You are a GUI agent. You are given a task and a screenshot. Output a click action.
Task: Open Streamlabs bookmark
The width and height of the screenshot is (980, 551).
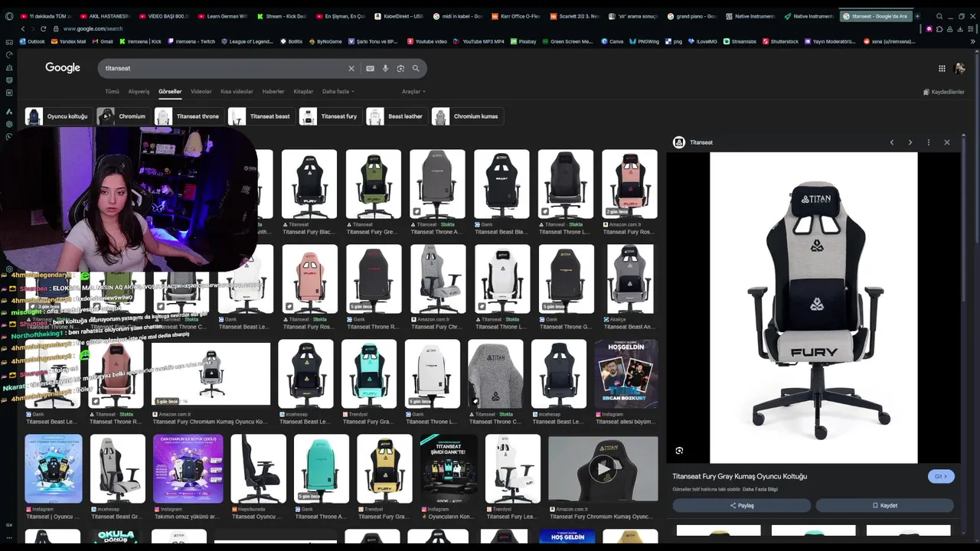pos(740,41)
